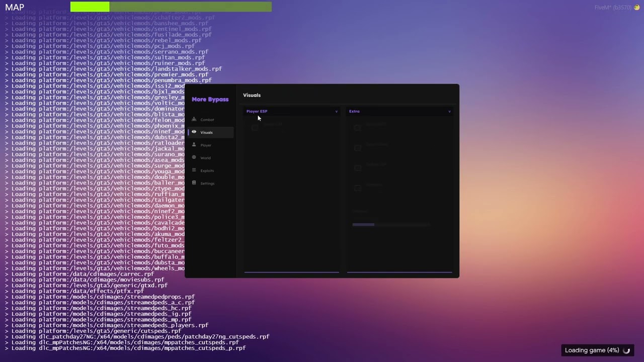This screenshot has width=644, height=362.
Task: Open the Settings icon in sidebar
Action: 194,183
